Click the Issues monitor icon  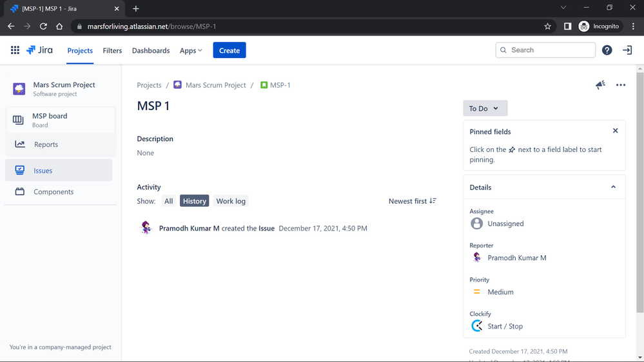(20, 170)
